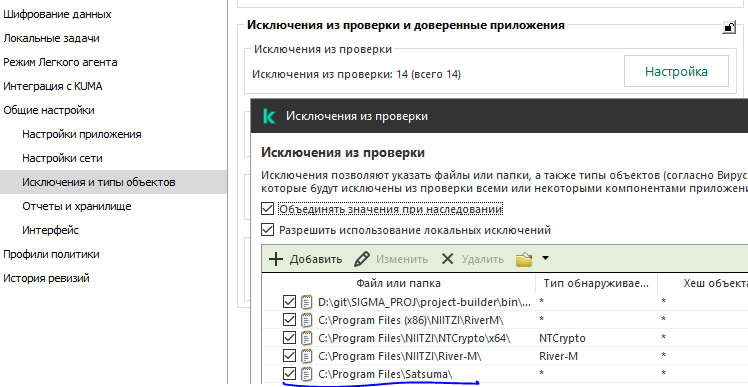The width and height of the screenshot is (748, 387).
Task: Go to Отчеты и хранилище settings
Action: (x=77, y=206)
